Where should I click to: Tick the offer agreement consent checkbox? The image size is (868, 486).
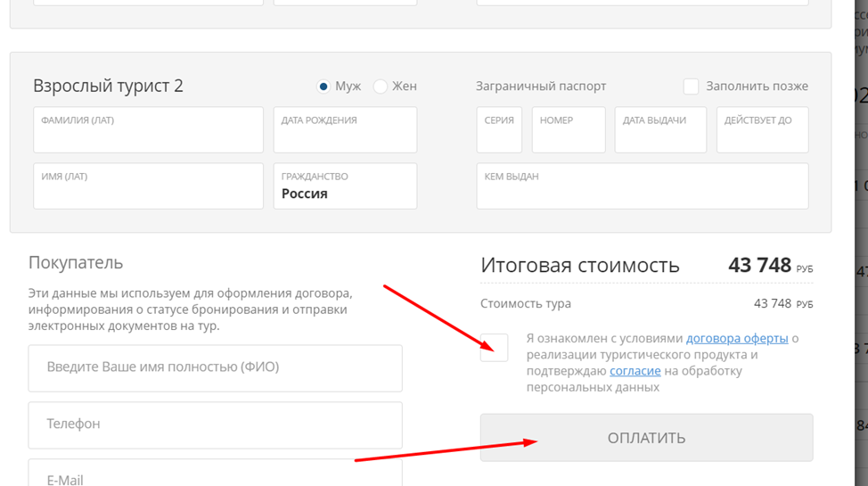[494, 348]
